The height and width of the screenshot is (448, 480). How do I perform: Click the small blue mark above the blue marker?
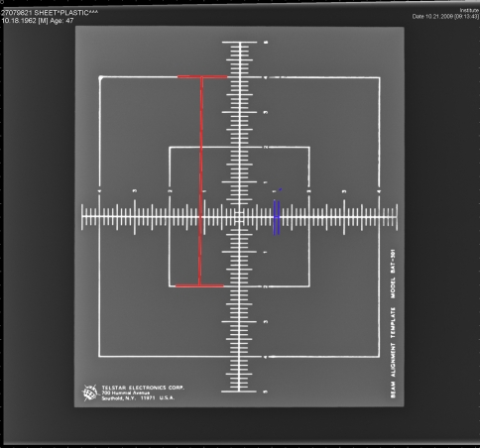pyautogui.click(x=280, y=189)
